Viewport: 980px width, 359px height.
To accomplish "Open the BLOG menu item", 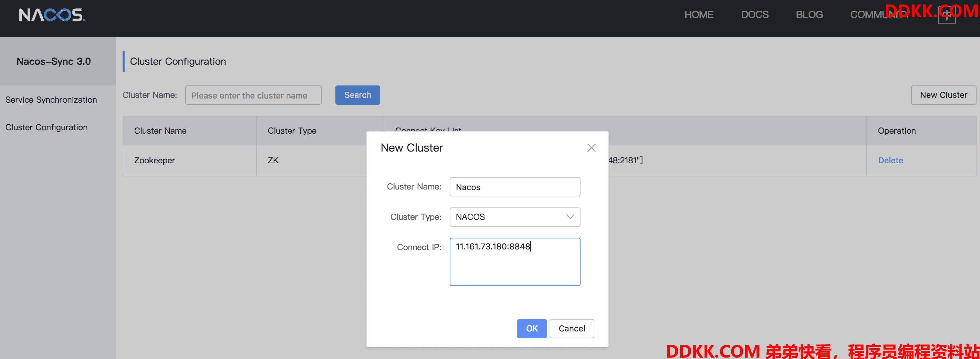I will pos(809,14).
